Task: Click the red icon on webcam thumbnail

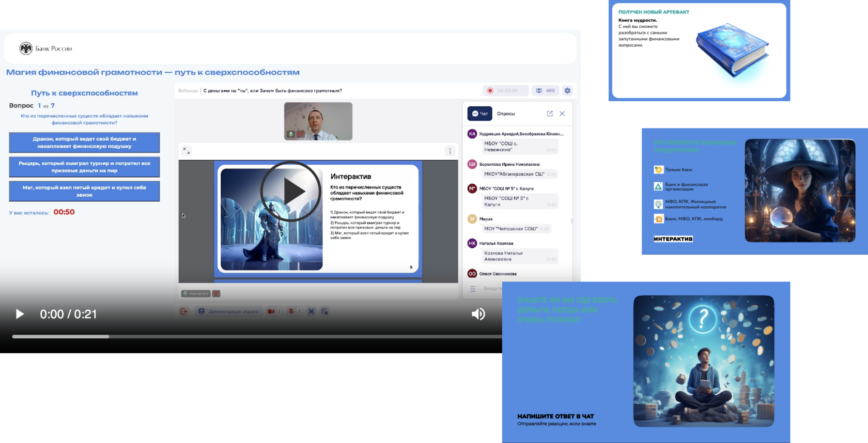Action: tap(301, 134)
